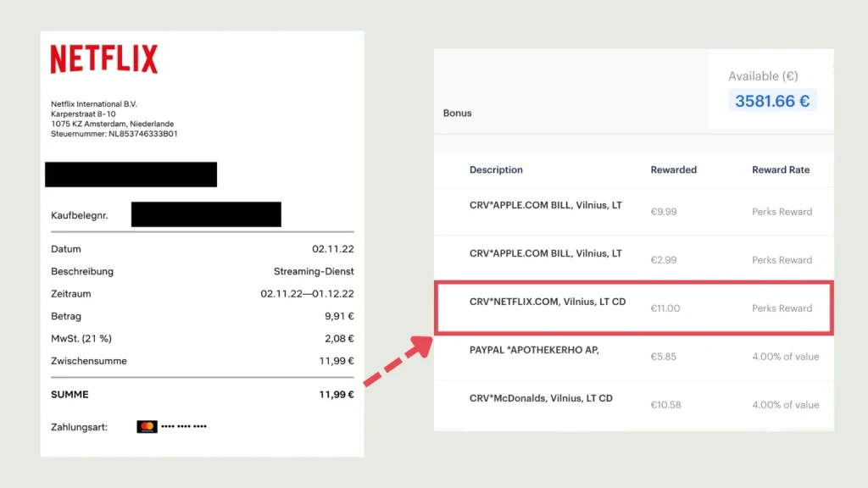The height and width of the screenshot is (488, 868).
Task: Click the red Netflix logo
Action: 103,59
